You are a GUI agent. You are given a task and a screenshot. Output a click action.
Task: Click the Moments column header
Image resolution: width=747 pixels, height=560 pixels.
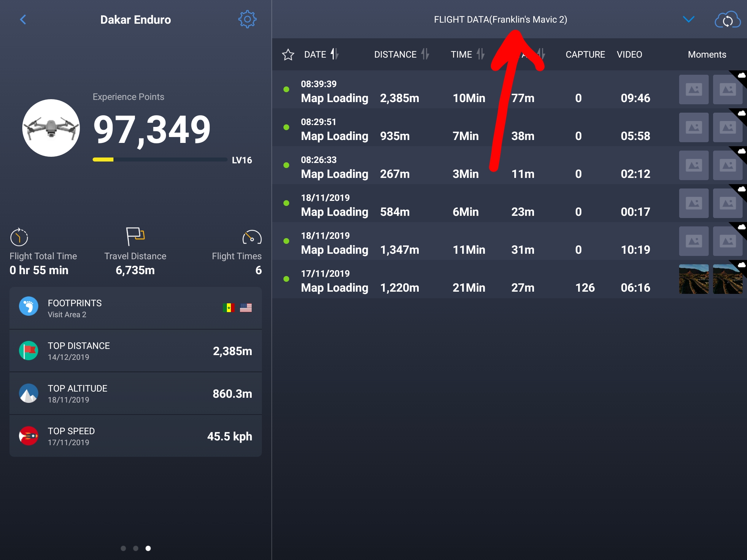pos(707,54)
